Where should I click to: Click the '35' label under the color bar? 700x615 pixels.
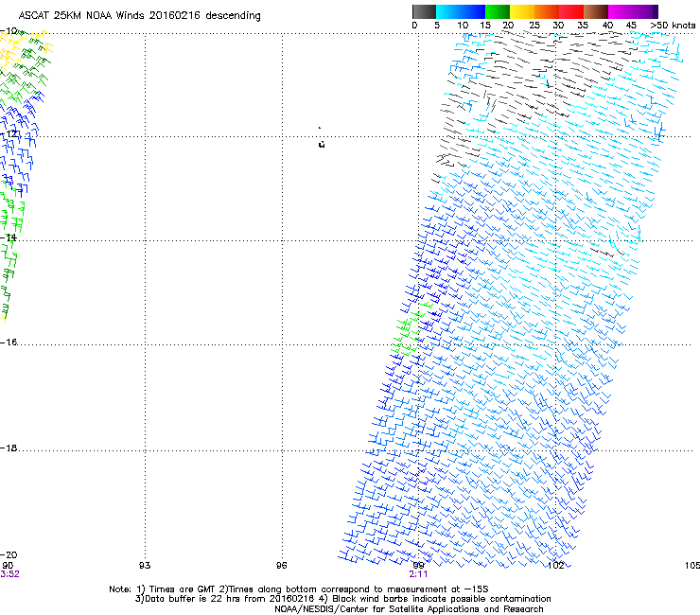[x=583, y=26]
